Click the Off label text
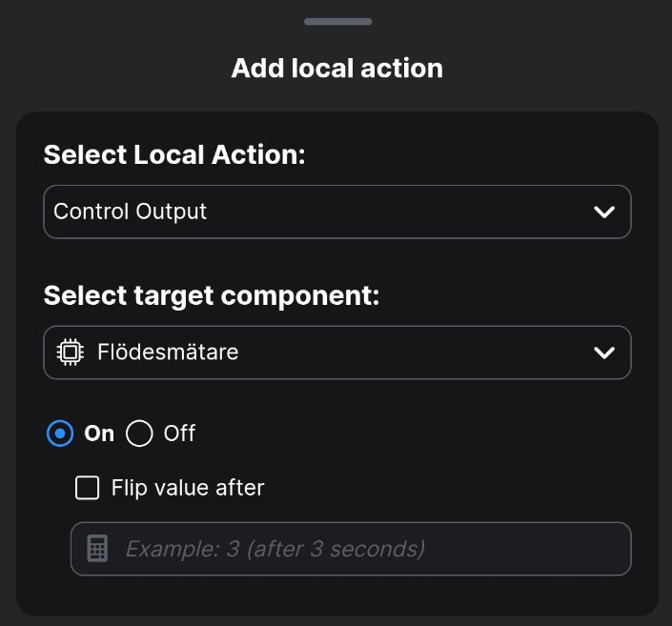 179,434
